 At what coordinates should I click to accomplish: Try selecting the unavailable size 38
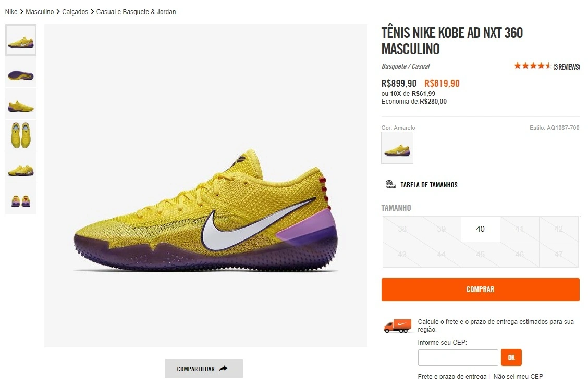(x=402, y=229)
